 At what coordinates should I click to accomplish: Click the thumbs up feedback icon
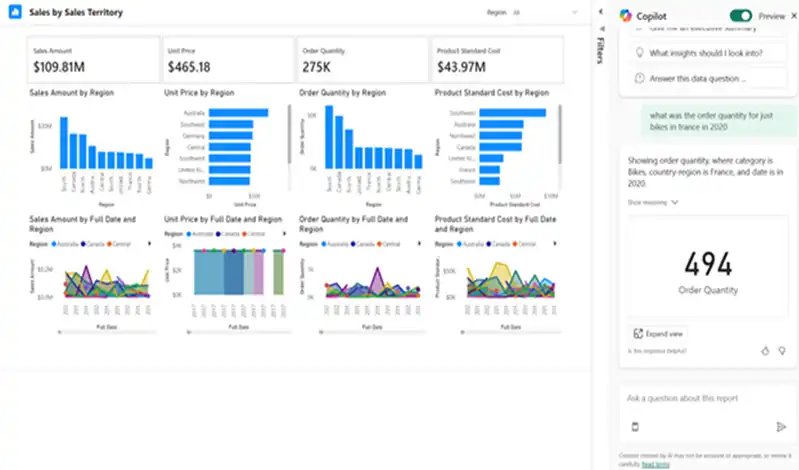(x=765, y=351)
